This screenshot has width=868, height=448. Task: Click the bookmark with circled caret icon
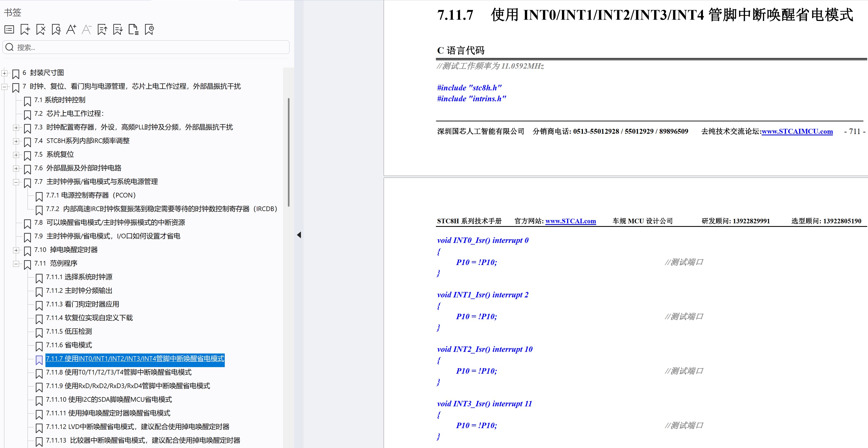[149, 30]
